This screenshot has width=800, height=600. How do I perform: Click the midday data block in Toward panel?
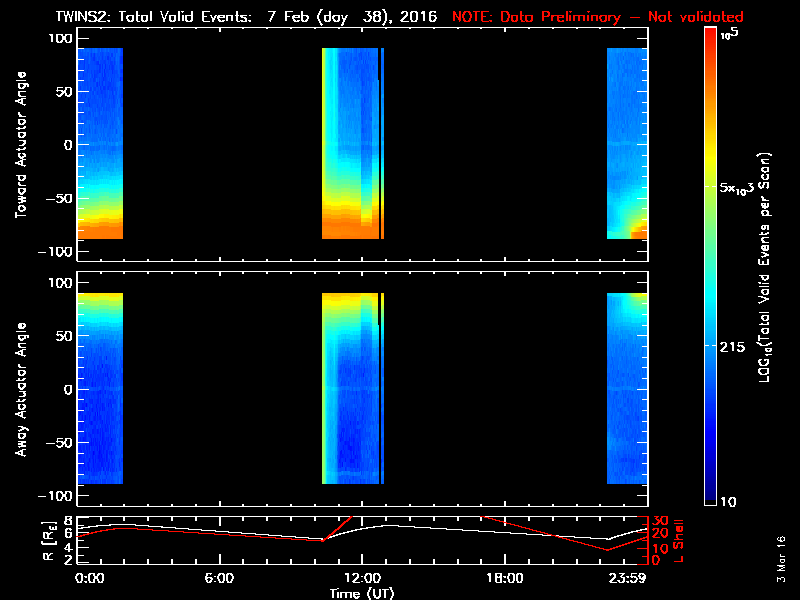coord(350,143)
